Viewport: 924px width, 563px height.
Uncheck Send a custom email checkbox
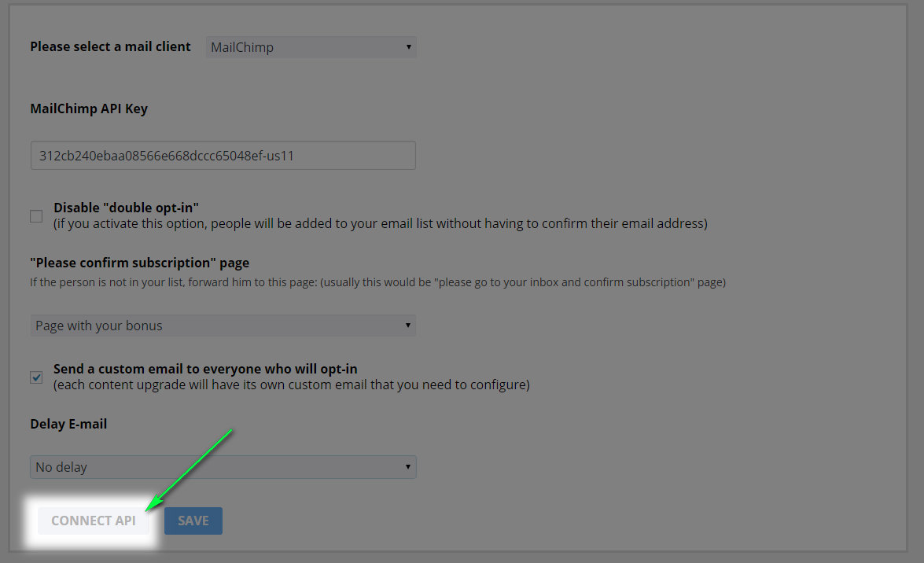click(36, 377)
